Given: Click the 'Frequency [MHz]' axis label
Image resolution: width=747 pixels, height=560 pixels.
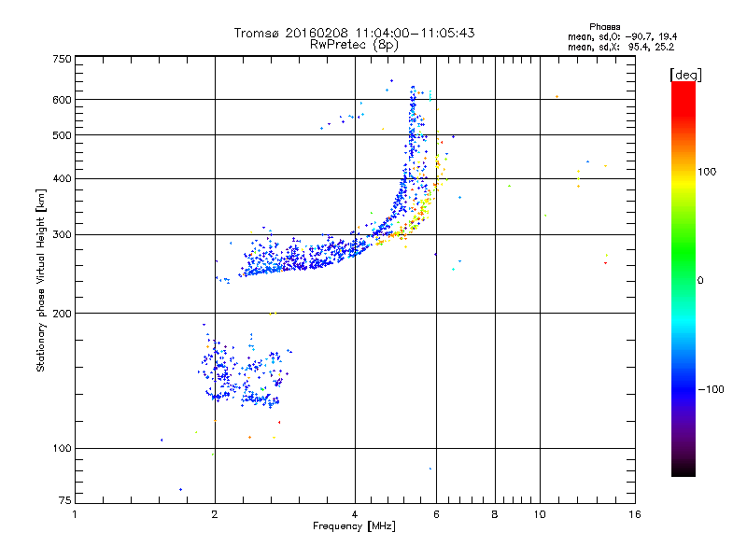Looking at the screenshot, I should click(x=354, y=526).
